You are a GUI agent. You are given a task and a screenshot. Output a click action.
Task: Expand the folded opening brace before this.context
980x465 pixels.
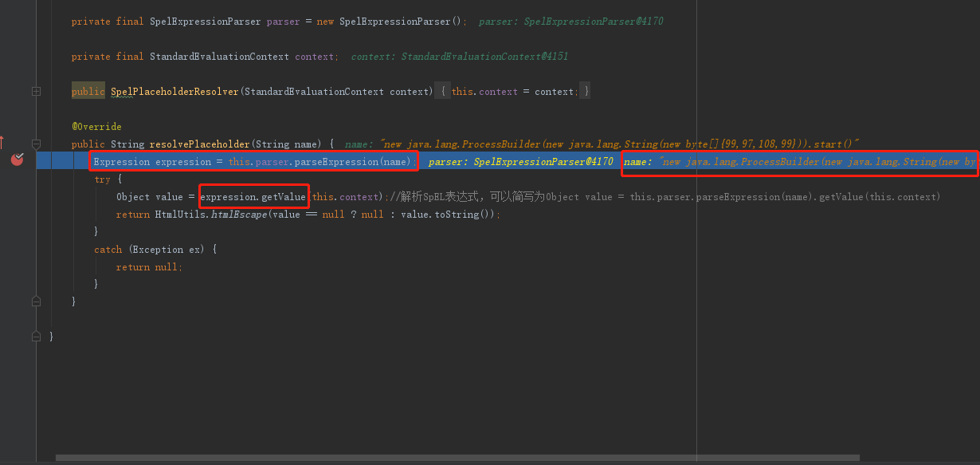tap(442, 92)
